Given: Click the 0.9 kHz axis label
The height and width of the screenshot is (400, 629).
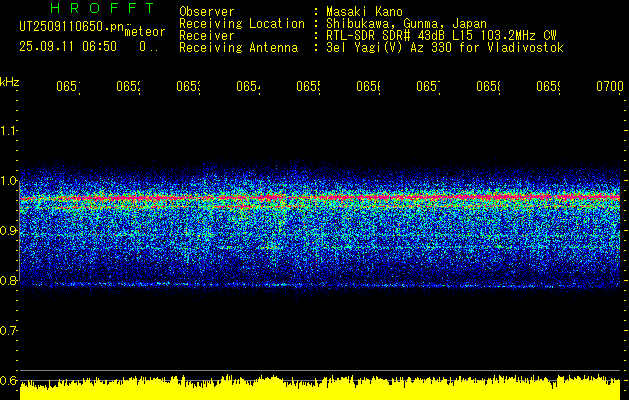Looking at the screenshot, I should click(x=8, y=230).
